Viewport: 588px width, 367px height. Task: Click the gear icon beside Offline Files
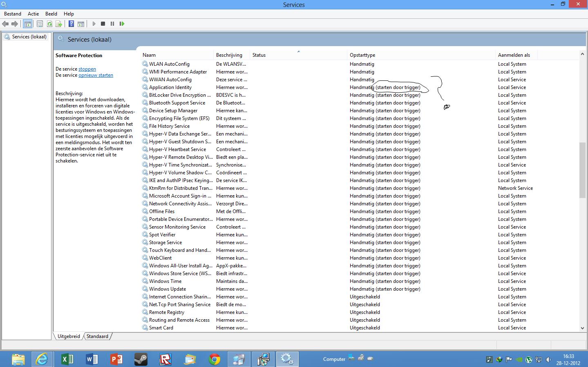tap(145, 211)
